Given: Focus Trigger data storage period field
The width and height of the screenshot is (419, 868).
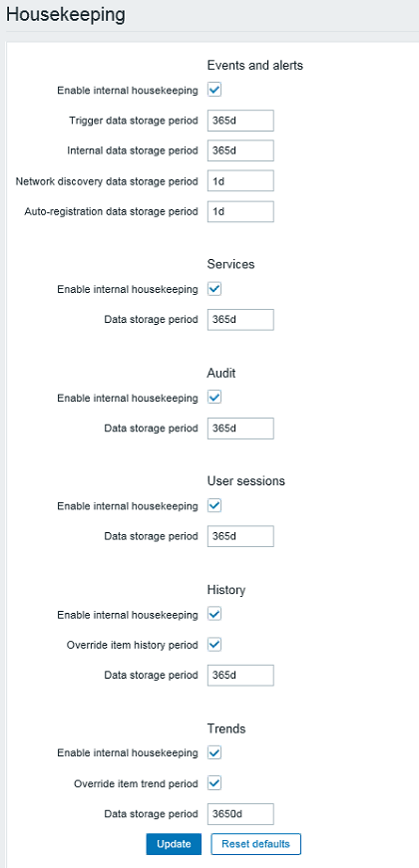Looking at the screenshot, I should [240, 121].
